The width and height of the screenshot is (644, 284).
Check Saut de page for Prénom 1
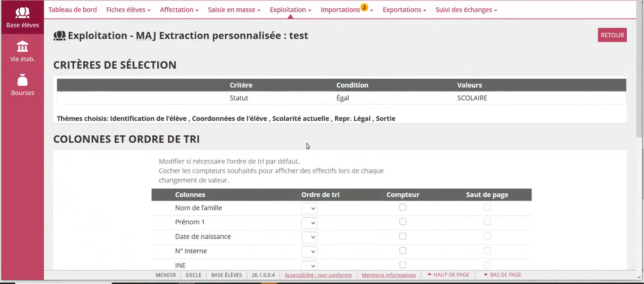[x=487, y=222]
